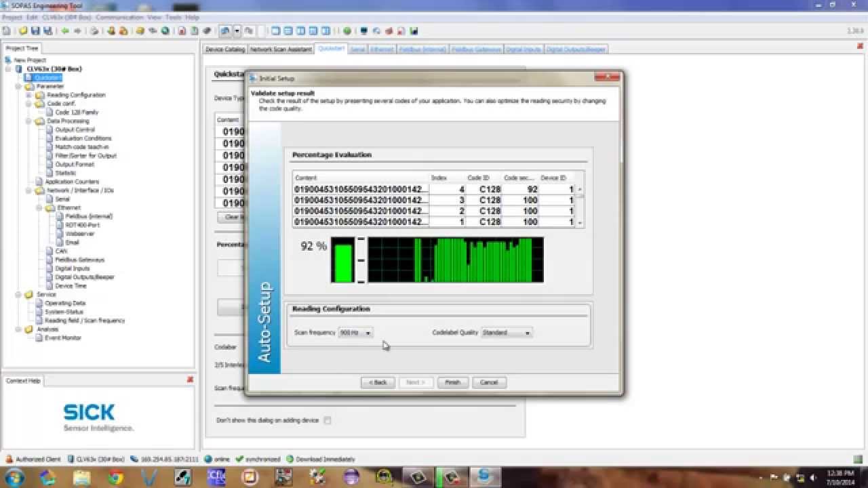The image size is (868, 488).
Task: Collapse the Service tree node
Action: (x=19, y=295)
